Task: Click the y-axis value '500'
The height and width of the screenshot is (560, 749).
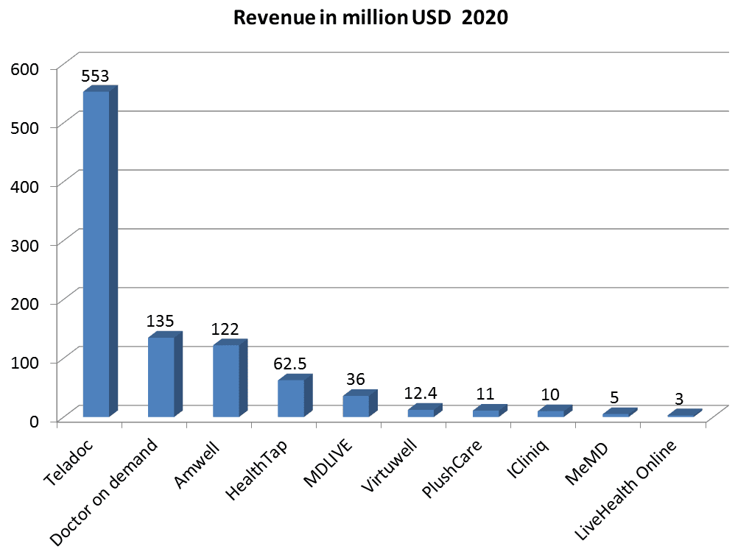Action: (x=24, y=128)
